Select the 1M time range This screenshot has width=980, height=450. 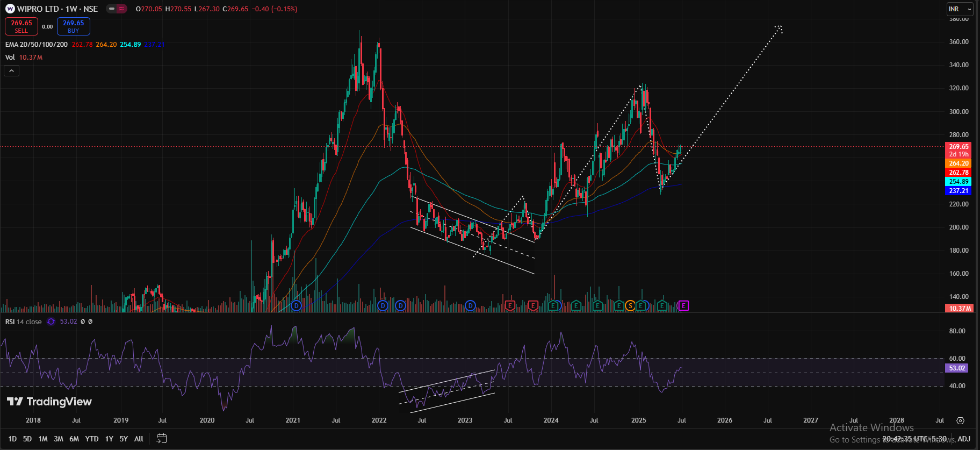tap(43, 439)
